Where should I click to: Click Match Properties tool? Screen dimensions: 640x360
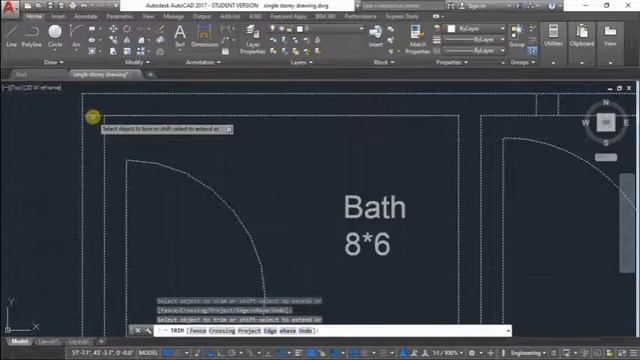418,39
